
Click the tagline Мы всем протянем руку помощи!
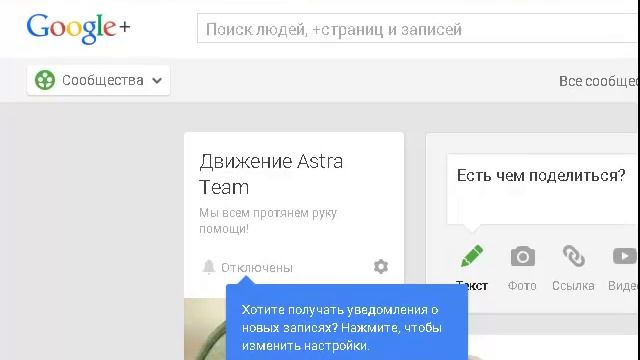click(x=268, y=221)
